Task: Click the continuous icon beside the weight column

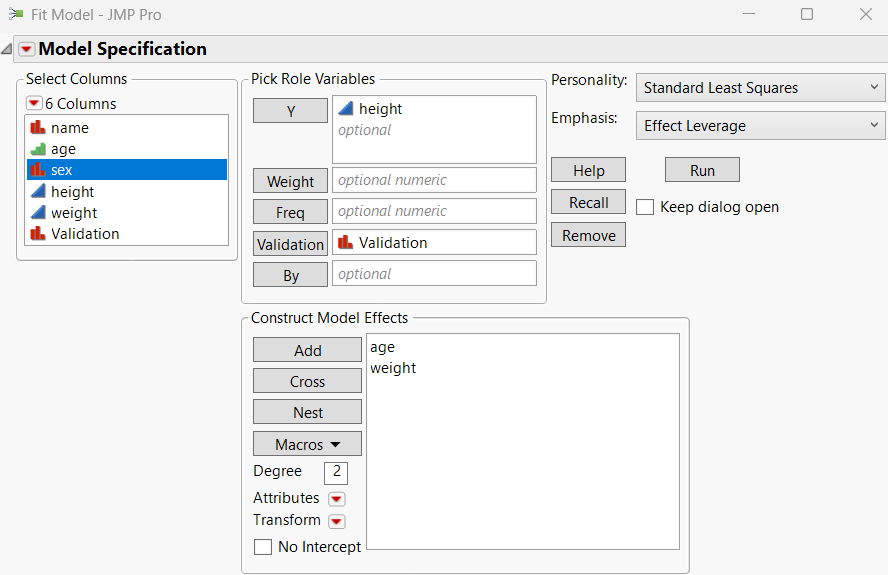Action: tap(38, 212)
